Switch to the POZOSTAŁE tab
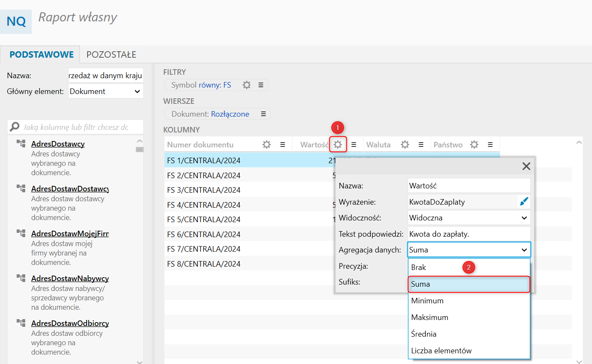 tap(111, 55)
